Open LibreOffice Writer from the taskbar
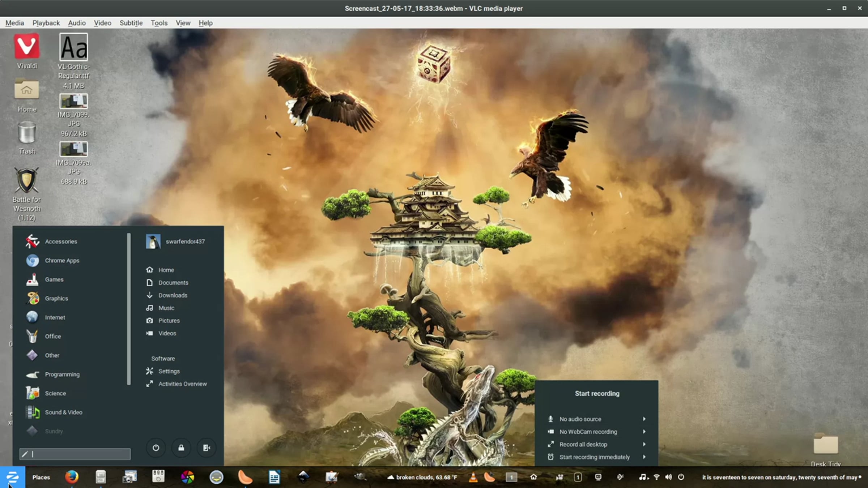The image size is (868, 488). tap(274, 477)
